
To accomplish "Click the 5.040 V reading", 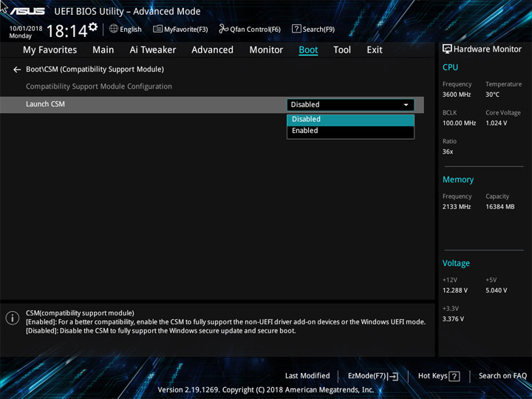I will point(496,290).
